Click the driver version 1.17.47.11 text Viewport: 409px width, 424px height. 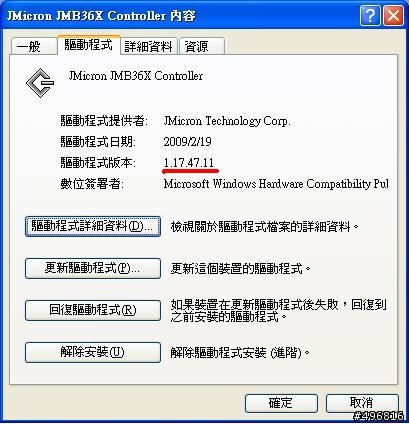[x=189, y=163]
